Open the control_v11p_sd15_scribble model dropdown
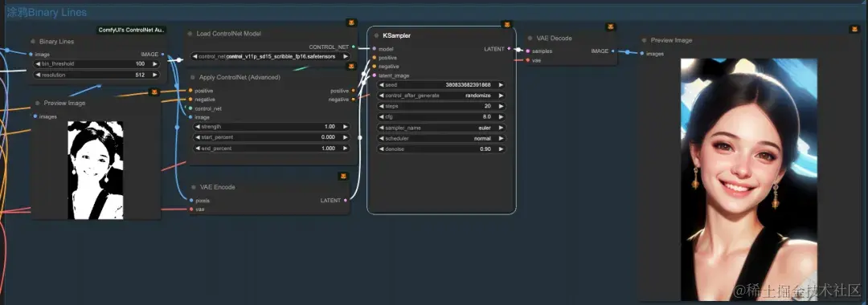 coord(270,56)
